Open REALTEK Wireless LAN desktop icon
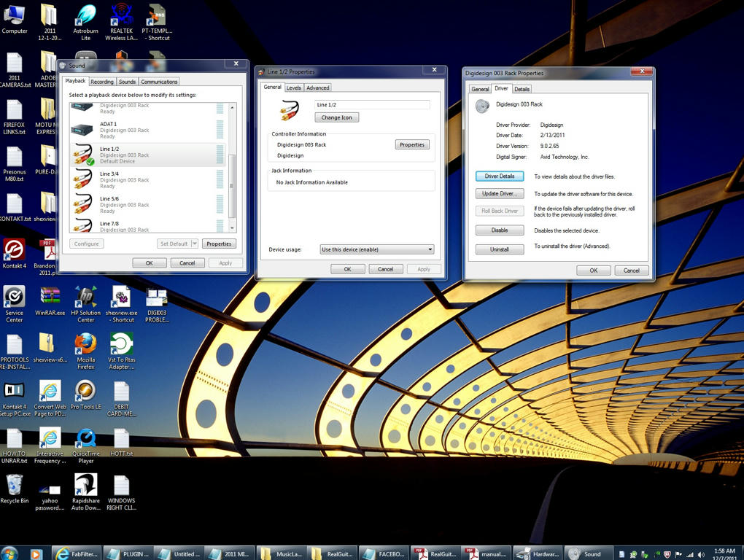744x560 pixels. coord(122,23)
